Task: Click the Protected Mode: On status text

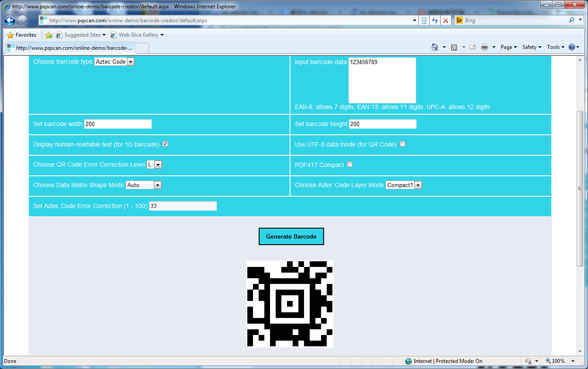Action: (459, 361)
